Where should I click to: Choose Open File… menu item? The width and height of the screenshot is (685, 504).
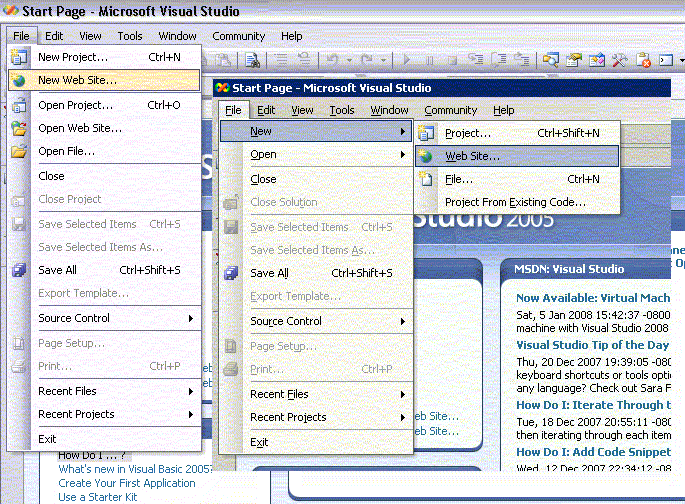pyautogui.click(x=104, y=152)
